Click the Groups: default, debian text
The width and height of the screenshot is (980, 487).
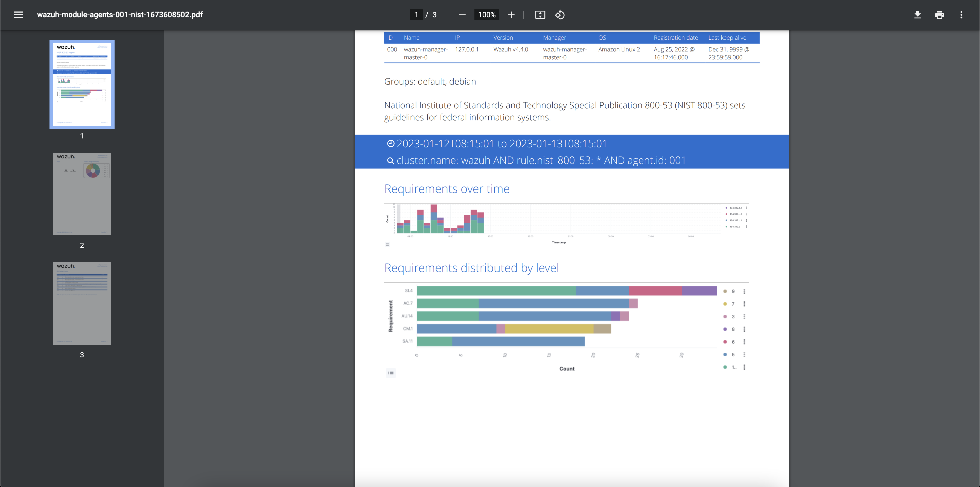pyautogui.click(x=430, y=82)
